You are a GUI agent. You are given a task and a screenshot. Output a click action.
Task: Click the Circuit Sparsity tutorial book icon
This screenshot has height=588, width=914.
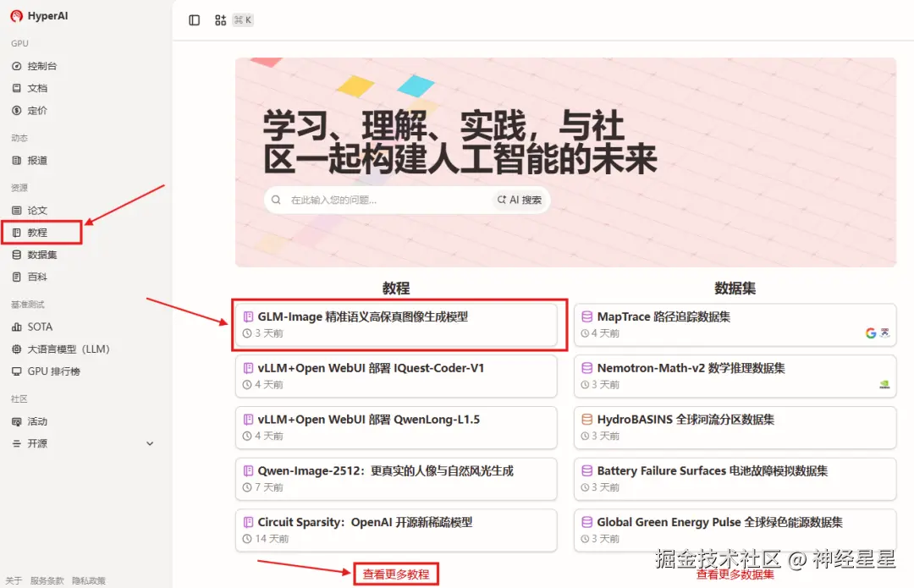tap(248, 521)
